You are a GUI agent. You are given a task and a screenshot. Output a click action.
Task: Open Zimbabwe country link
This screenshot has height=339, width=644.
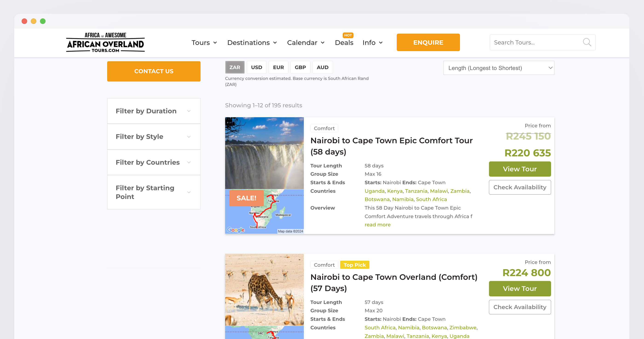click(463, 327)
